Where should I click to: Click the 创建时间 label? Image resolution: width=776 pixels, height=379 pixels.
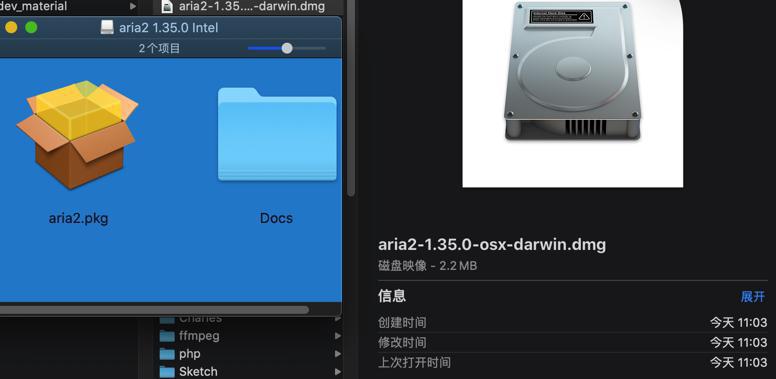(x=402, y=323)
